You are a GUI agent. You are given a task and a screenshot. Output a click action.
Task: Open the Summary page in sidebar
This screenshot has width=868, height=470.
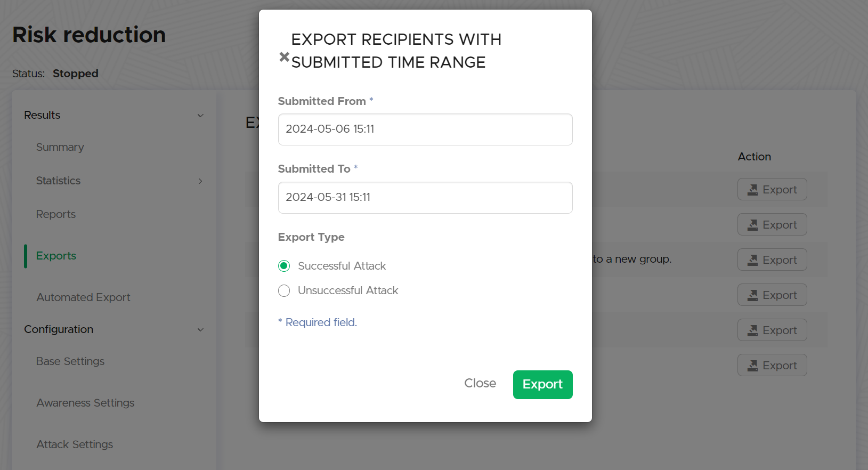point(60,147)
